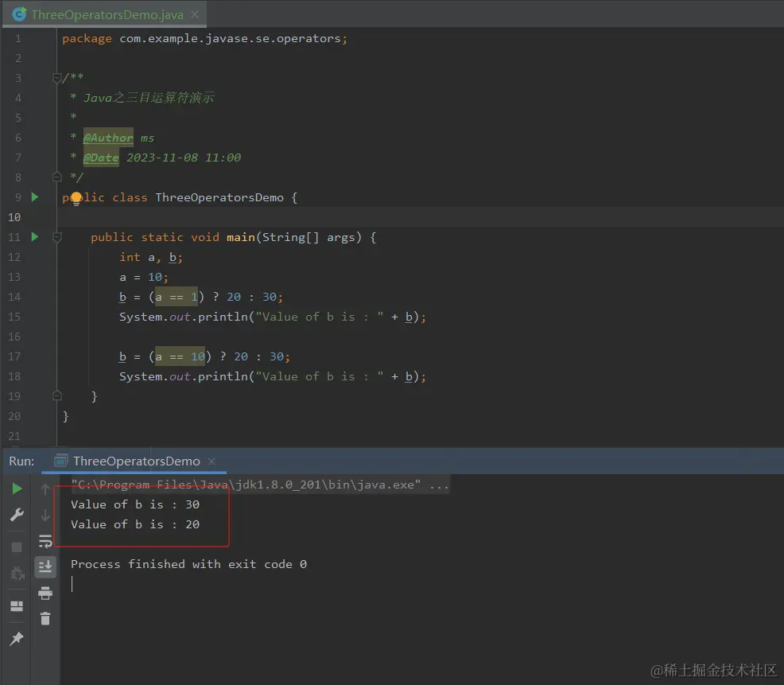
Task: Toggle soft-wrap in the console output
Action: pos(45,541)
